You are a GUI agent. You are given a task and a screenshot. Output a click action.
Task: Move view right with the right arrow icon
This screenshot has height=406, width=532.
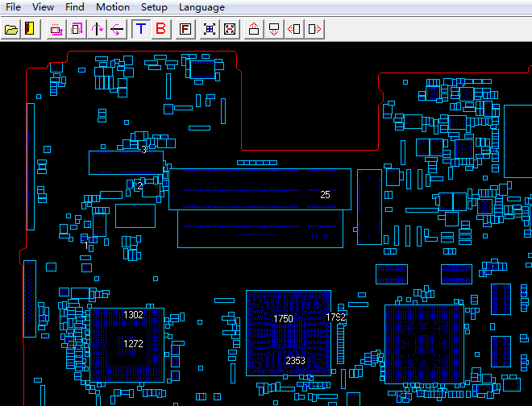tap(314, 29)
